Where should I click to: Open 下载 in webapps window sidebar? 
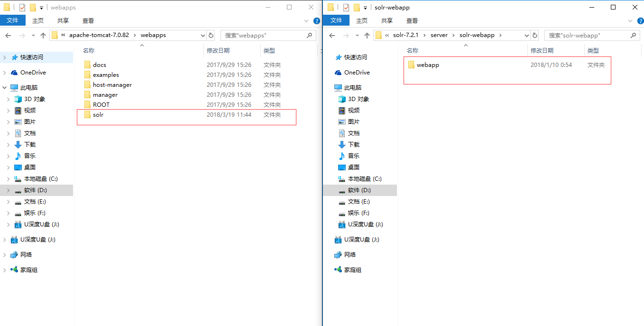pos(30,145)
